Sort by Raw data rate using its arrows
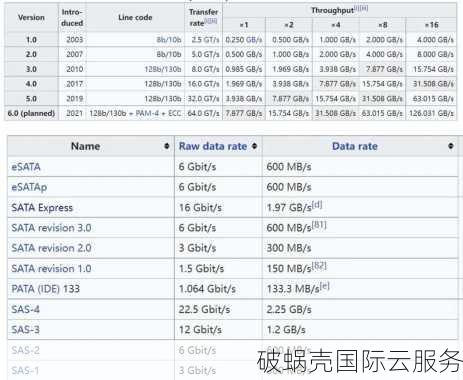Viewport: 463px width, 380px height. [255, 146]
